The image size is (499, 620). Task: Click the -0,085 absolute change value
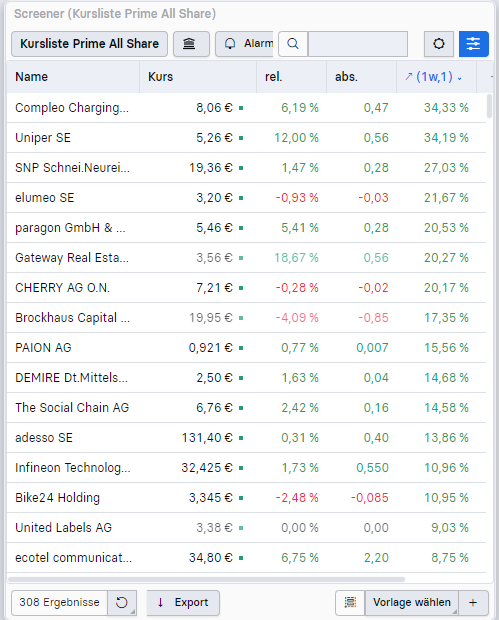370,498
